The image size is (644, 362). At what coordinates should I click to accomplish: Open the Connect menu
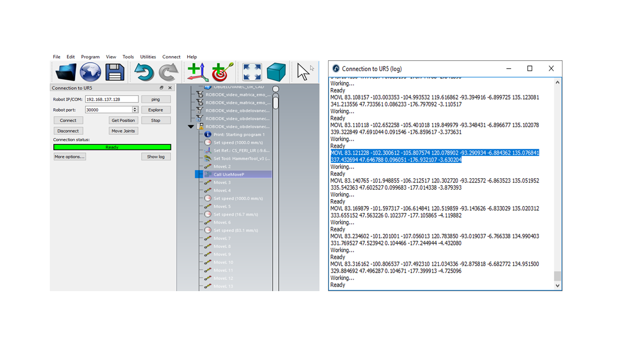pyautogui.click(x=171, y=57)
